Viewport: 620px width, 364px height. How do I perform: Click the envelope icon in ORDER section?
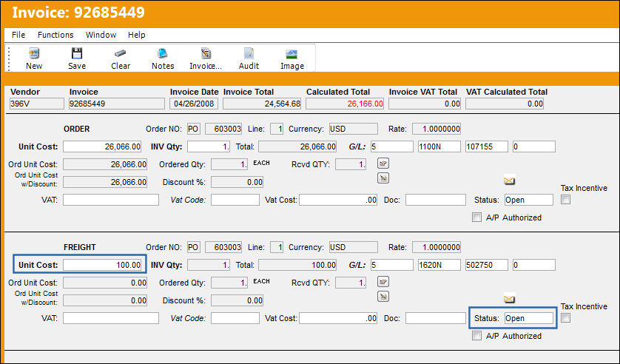tap(509, 181)
